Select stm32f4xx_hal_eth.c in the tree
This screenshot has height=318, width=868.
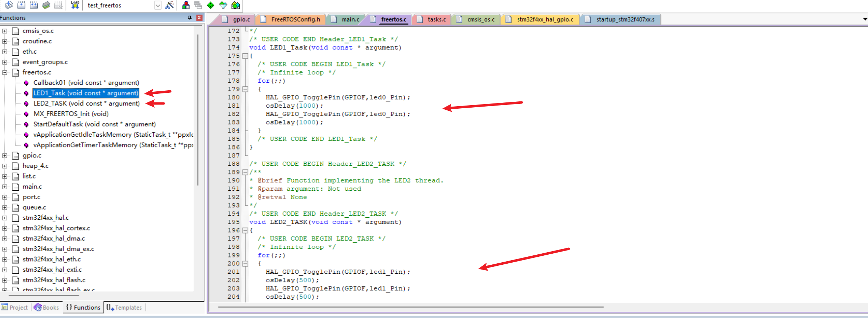(x=51, y=259)
